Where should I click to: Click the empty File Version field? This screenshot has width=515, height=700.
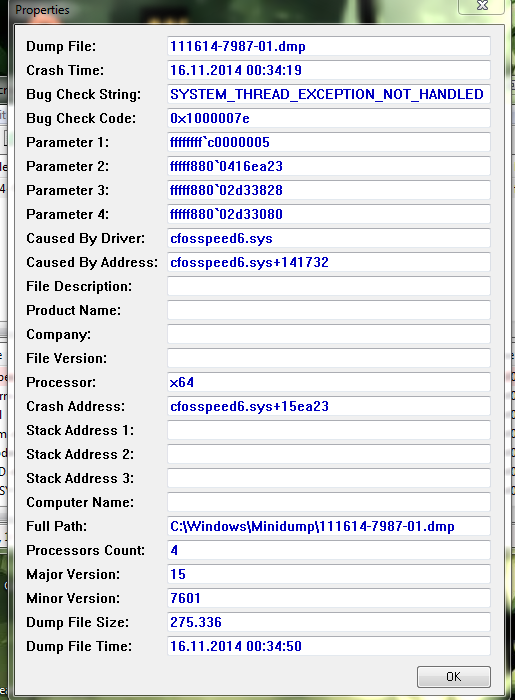pos(329,358)
